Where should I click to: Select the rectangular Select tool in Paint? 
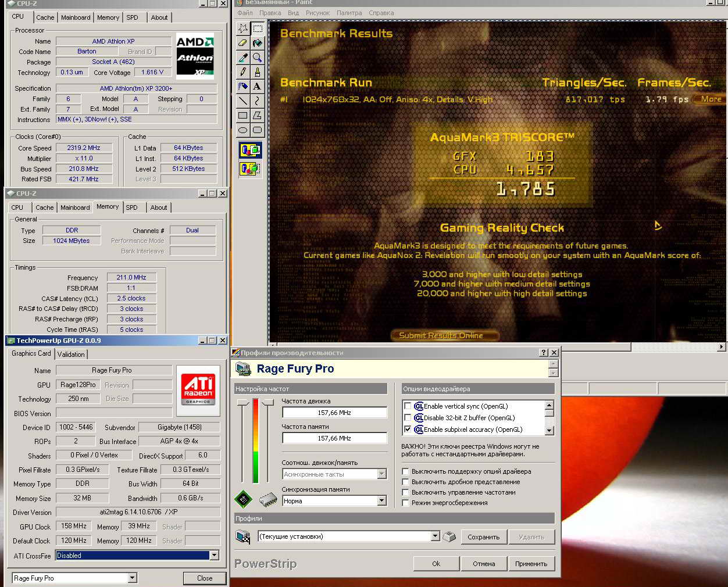pyautogui.click(x=257, y=28)
